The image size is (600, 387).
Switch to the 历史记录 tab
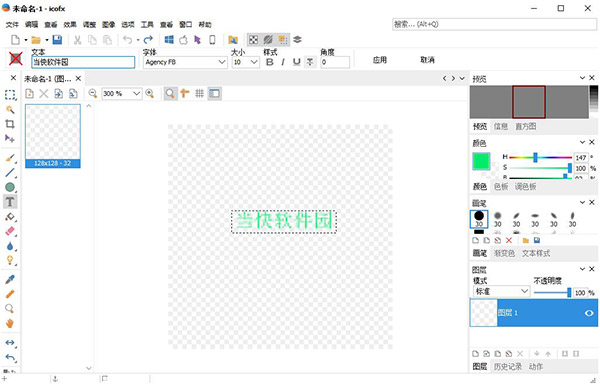pyautogui.click(x=507, y=367)
